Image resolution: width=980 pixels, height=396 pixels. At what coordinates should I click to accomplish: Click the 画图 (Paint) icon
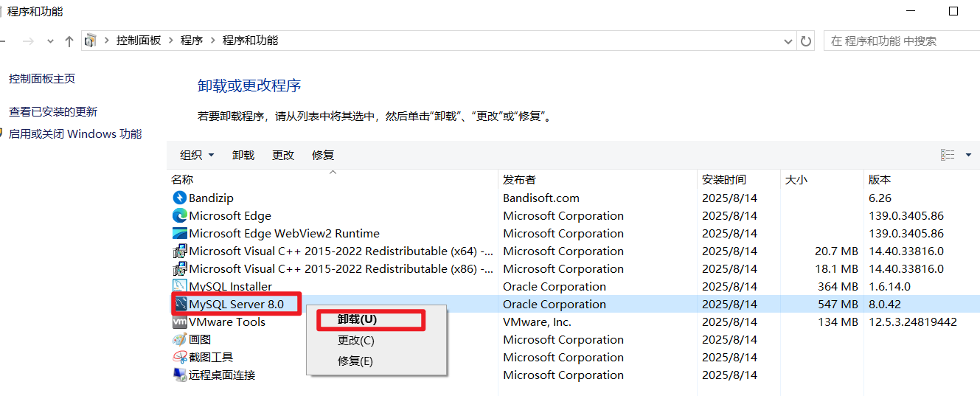179,339
